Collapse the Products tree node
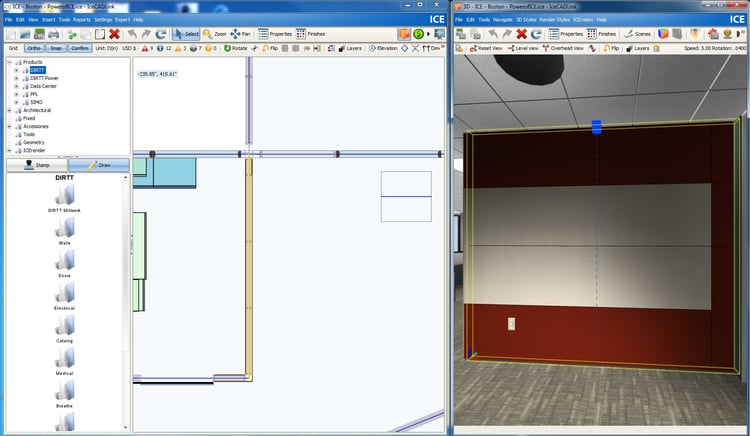The height and width of the screenshot is (436, 750). coord(9,62)
